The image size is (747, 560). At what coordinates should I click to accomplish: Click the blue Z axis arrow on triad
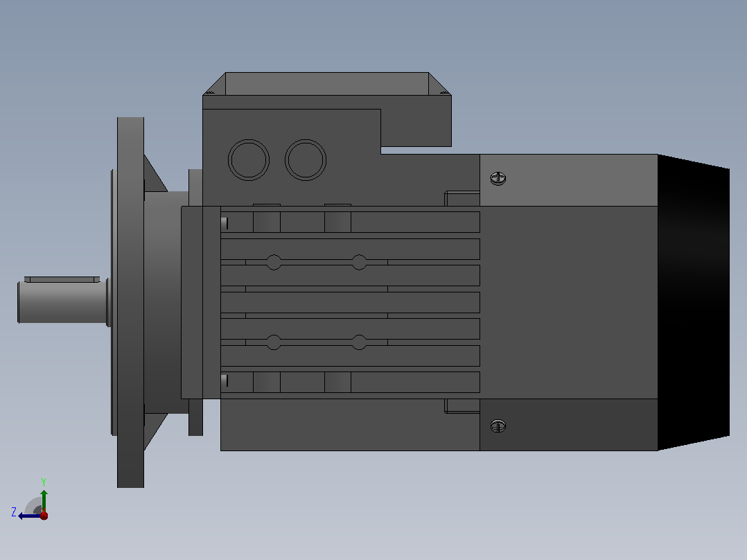tap(30, 516)
